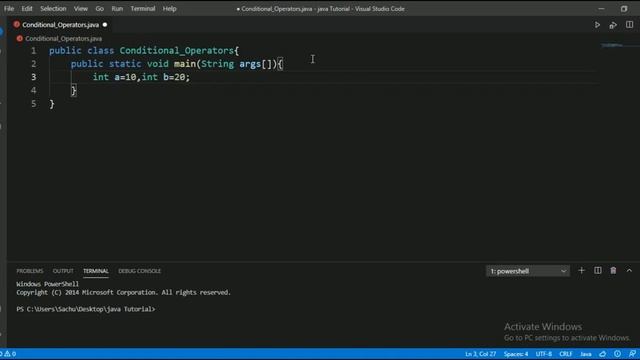Change file encoding via UTF-8 status item
Viewport: 640px width, 360px height.
click(x=544, y=354)
